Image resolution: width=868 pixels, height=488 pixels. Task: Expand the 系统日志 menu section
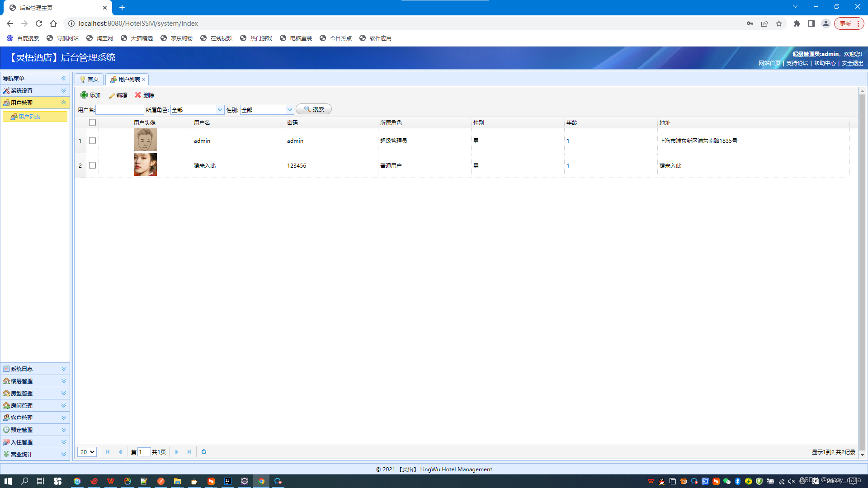[35, 369]
